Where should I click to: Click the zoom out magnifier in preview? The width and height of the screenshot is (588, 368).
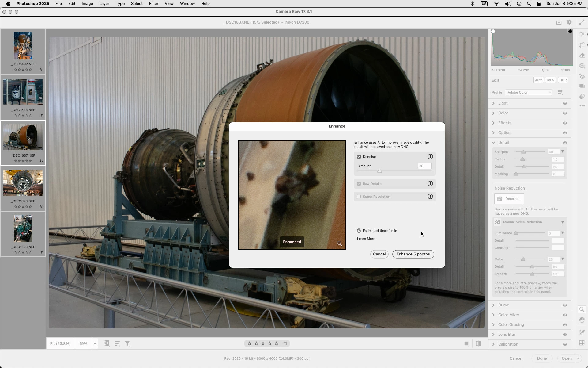(x=339, y=243)
